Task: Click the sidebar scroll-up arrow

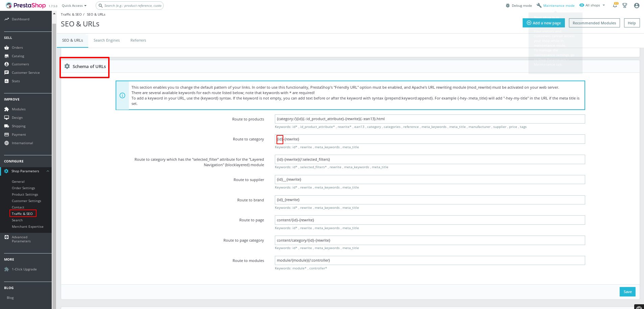Action: pyautogui.click(x=54, y=14)
